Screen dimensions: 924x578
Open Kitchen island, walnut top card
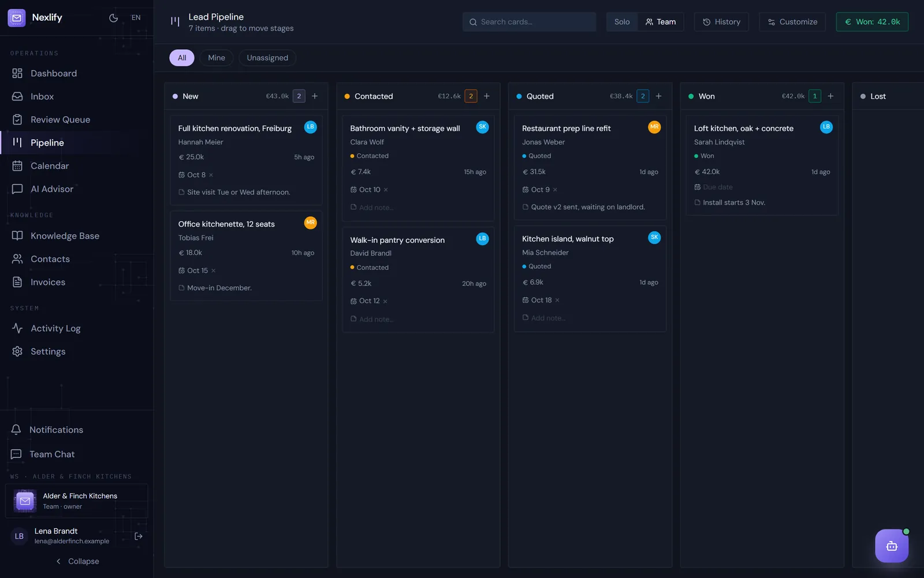click(x=590, y=279)
